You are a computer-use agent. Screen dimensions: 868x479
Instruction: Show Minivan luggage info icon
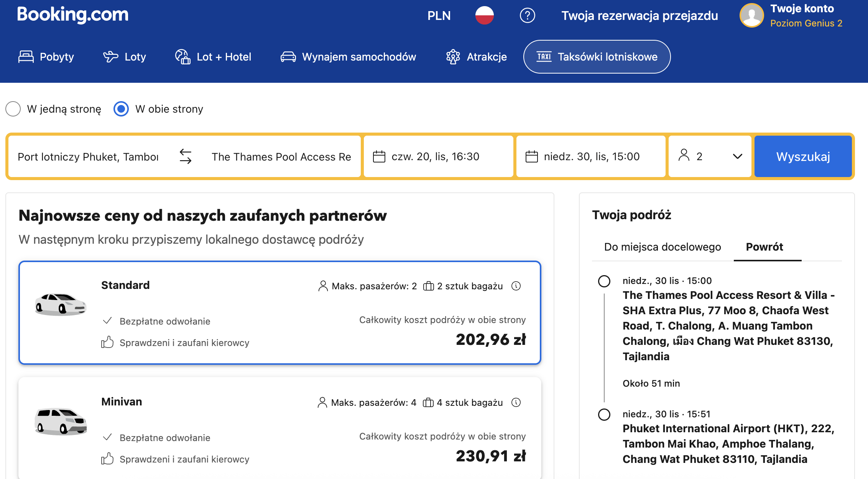tap(516, 402)
